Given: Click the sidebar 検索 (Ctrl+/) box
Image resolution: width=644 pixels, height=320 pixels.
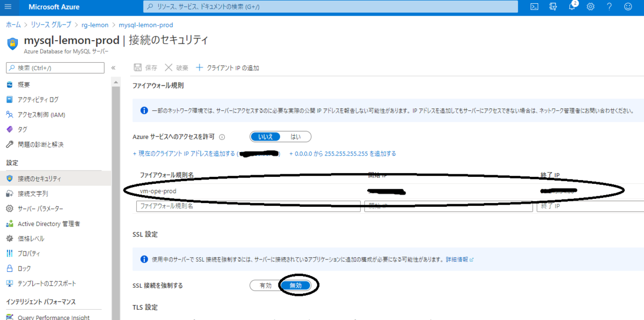Looking at the screenshot, I should pos(55,68).
